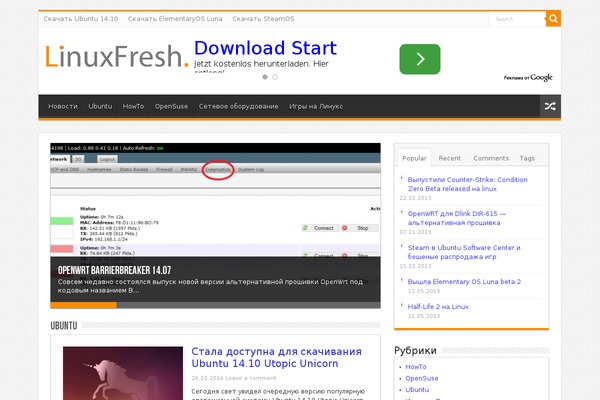Click the 07.11.2013 date text

(415, 232)
